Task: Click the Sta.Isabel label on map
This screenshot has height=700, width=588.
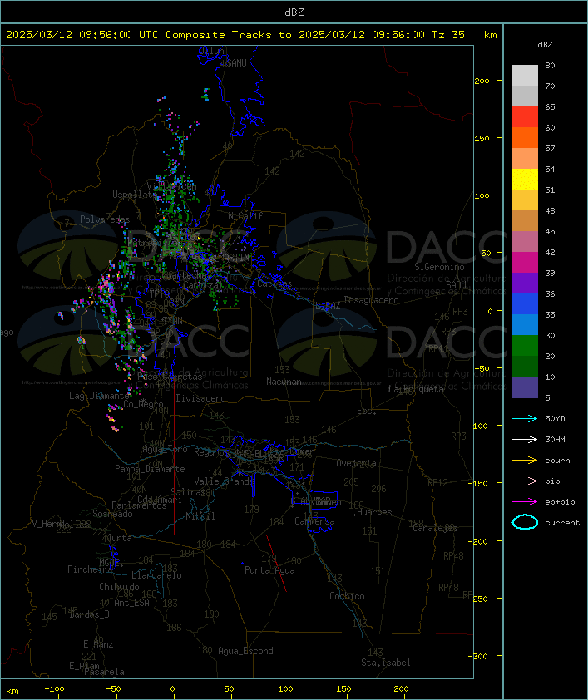Action: point(386,663)
